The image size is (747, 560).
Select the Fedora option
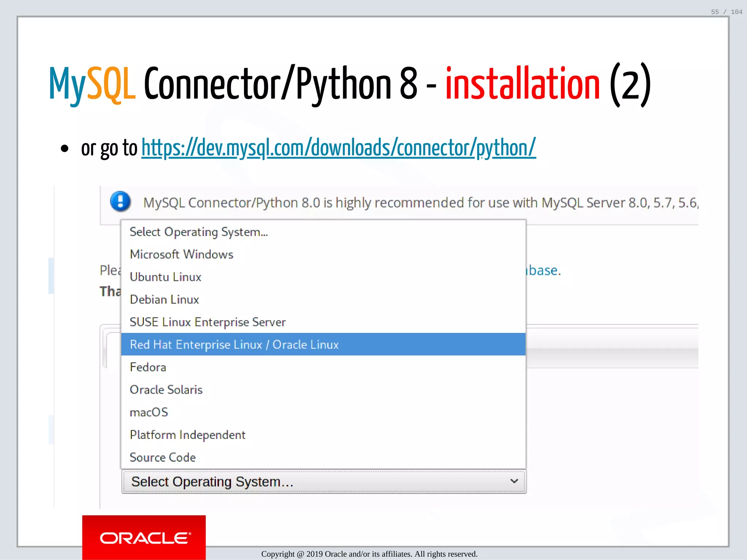(148, 367)
